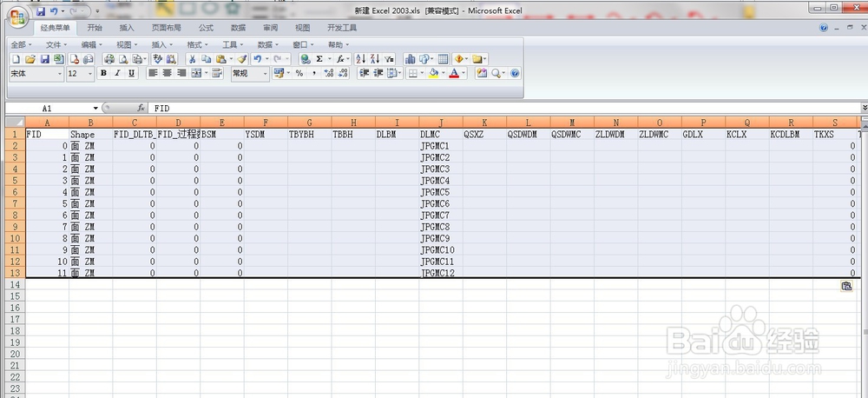Click in the formula bar showing FID
This screenshot has width=868, height=398.
point(503,108)
